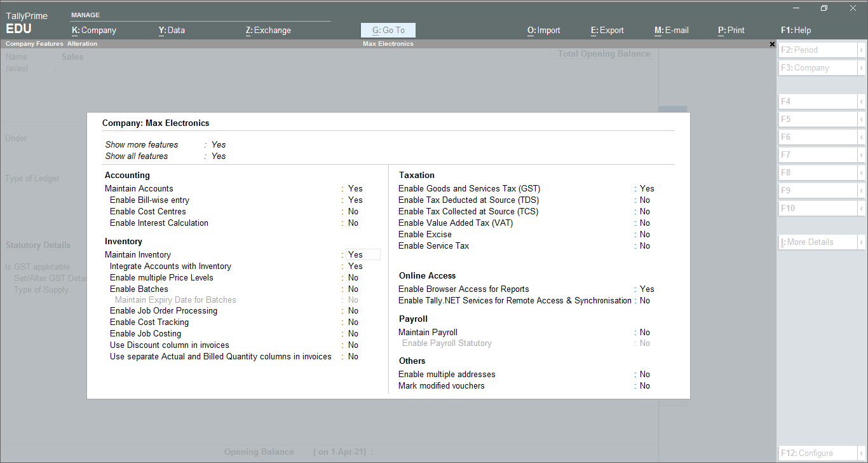Expand the arrow next to F6
This screenshot has height=463, width=868.
(862, 137)
